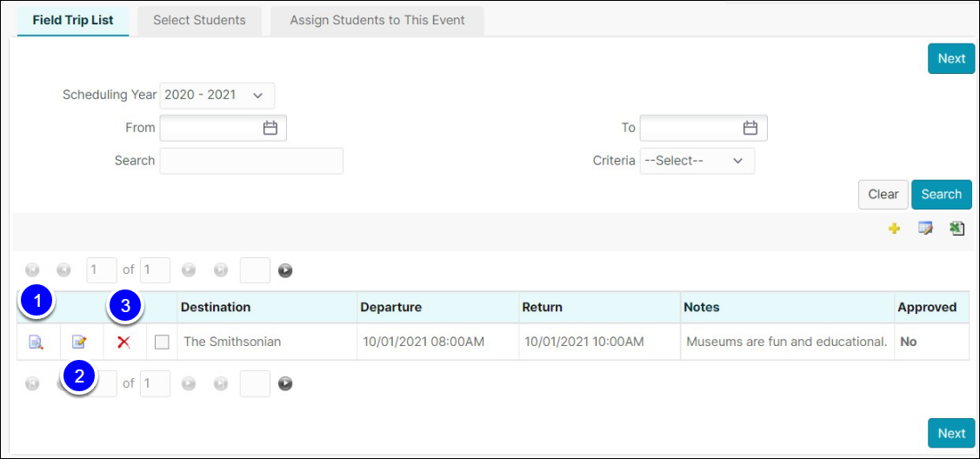
Task: Click into the Search text field
Action: pos(251,161)
